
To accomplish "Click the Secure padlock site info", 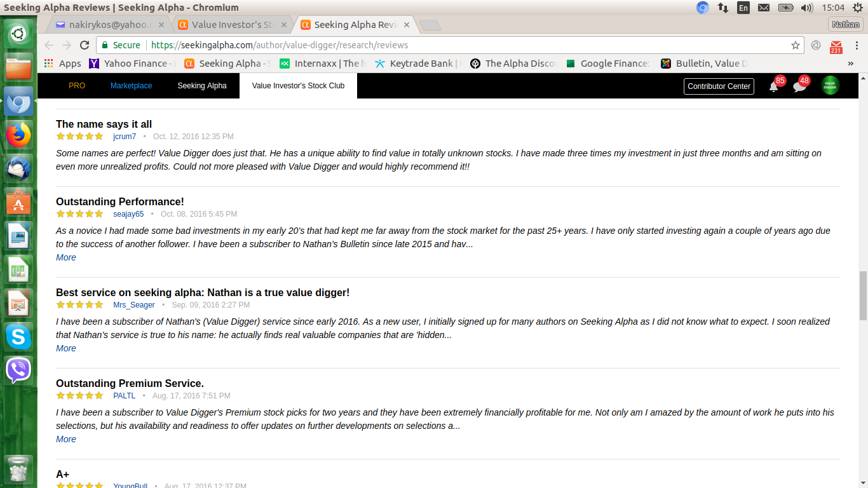I will [x=121, y=45].
